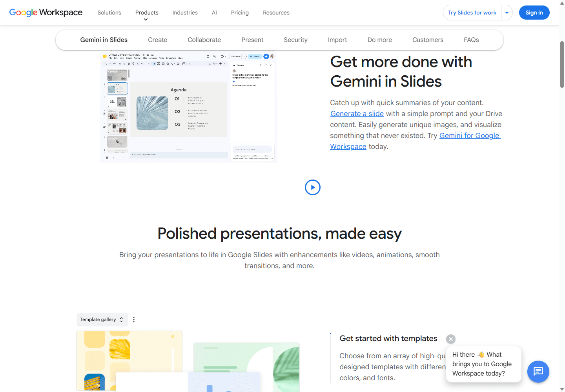Screen dimensions: 565x392
Task: Click the Polished presentations, made easy heading
Action: point(279,234)
